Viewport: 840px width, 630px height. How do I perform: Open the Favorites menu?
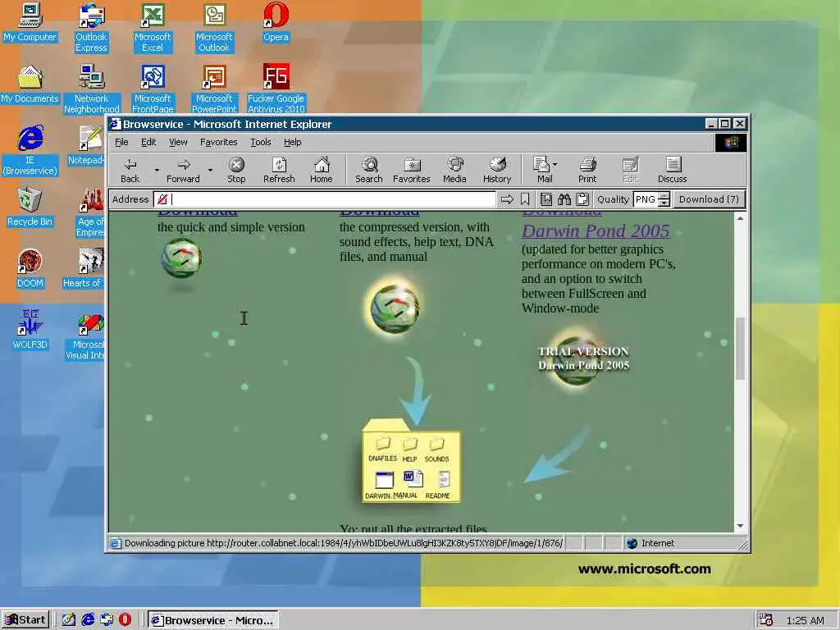click(218, 142)
